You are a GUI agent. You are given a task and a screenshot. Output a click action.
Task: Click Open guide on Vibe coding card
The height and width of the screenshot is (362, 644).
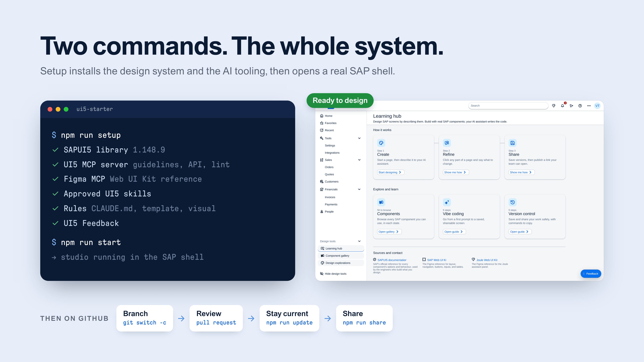[x=454, y=232]
